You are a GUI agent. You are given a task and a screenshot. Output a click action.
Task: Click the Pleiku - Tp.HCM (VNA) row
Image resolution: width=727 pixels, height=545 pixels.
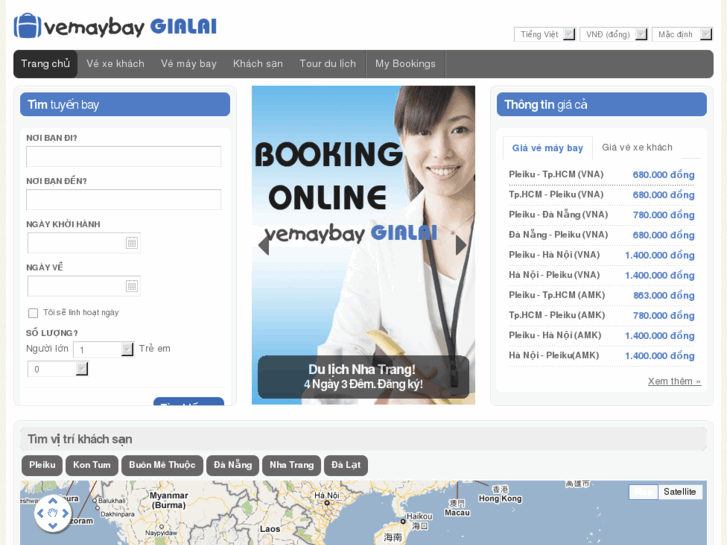[x=601, y=175]
